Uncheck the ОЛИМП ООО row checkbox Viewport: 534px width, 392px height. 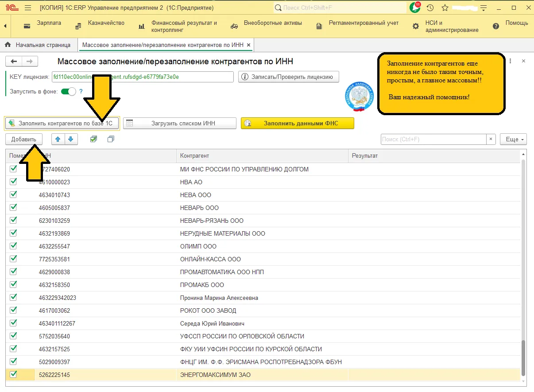pos(13,246)
